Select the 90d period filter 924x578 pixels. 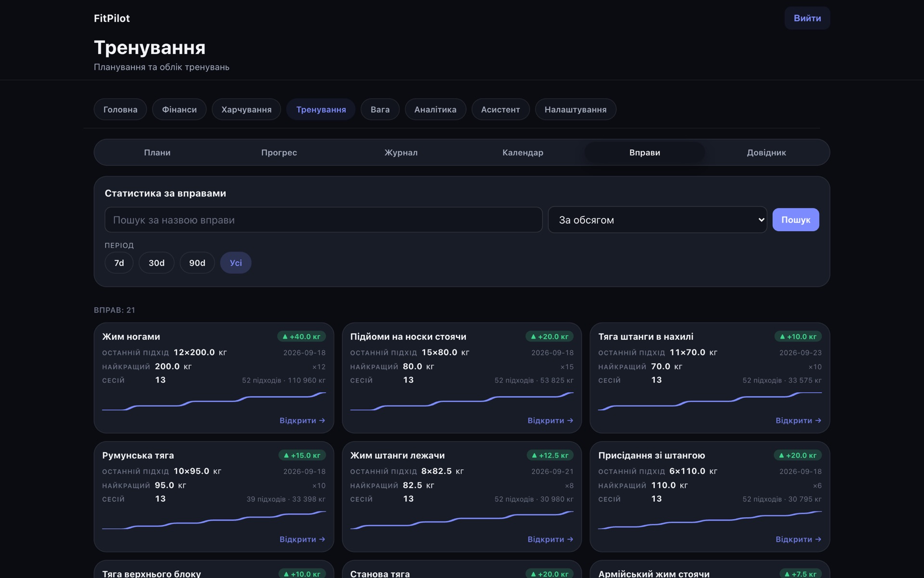[197, 263]
